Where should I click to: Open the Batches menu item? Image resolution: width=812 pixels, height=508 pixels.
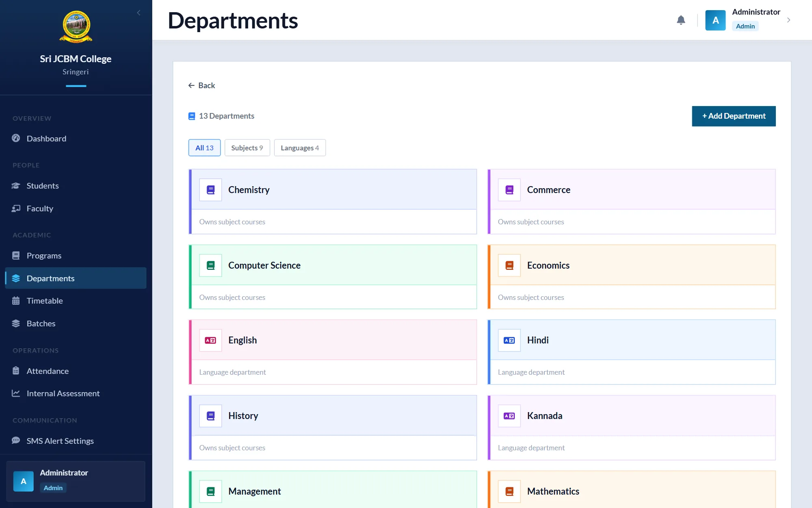coord(76,323)
